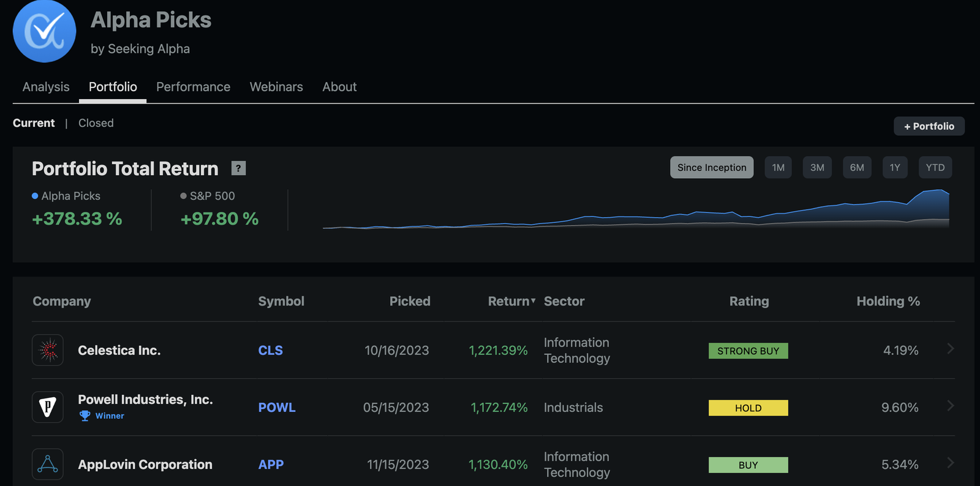Click the 1,130.40% return cell
The height and width of the screenshot is (486, 980).
498,464
